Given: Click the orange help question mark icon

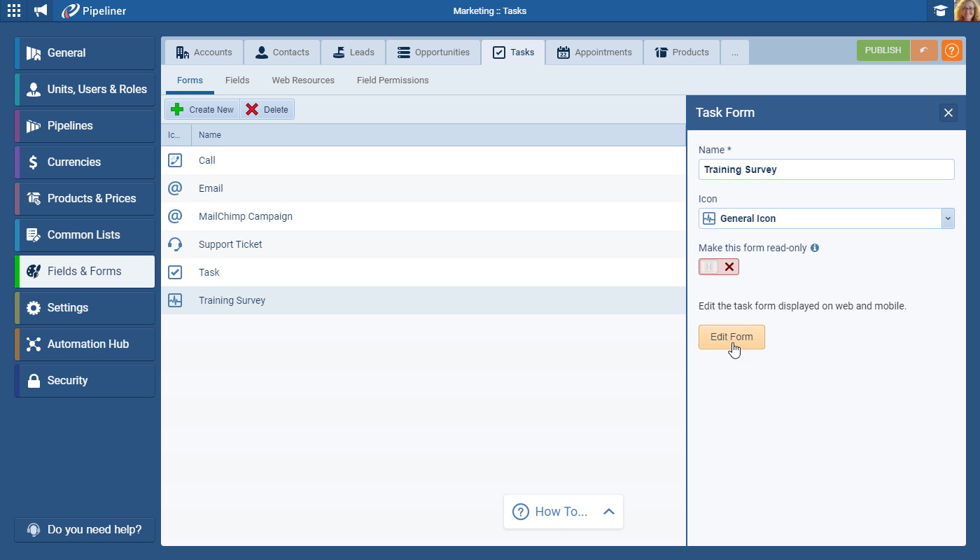Looking at the screenshot, I should click(x=951, y=50).
